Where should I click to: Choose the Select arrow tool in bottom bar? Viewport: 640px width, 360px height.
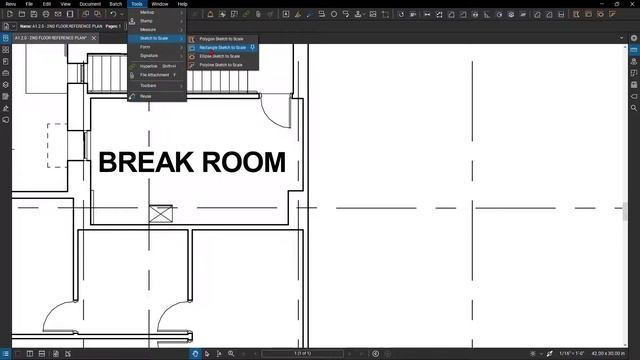coord(207,354)
